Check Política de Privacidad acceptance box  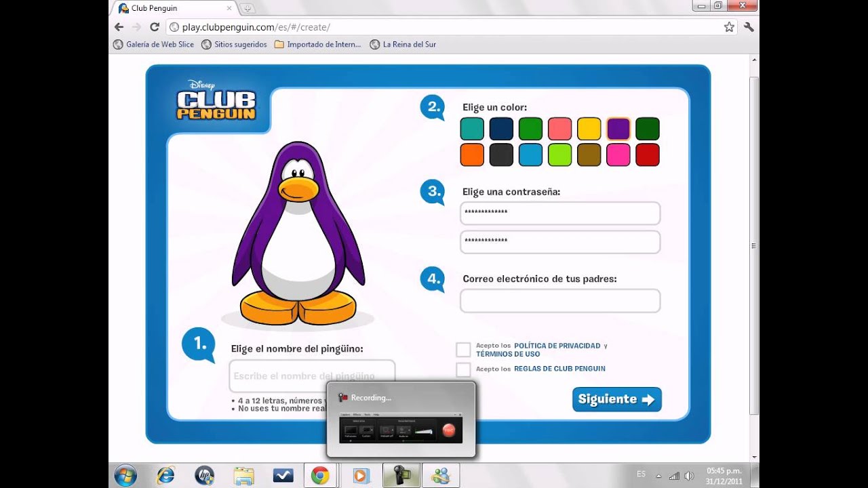point(463,350)
